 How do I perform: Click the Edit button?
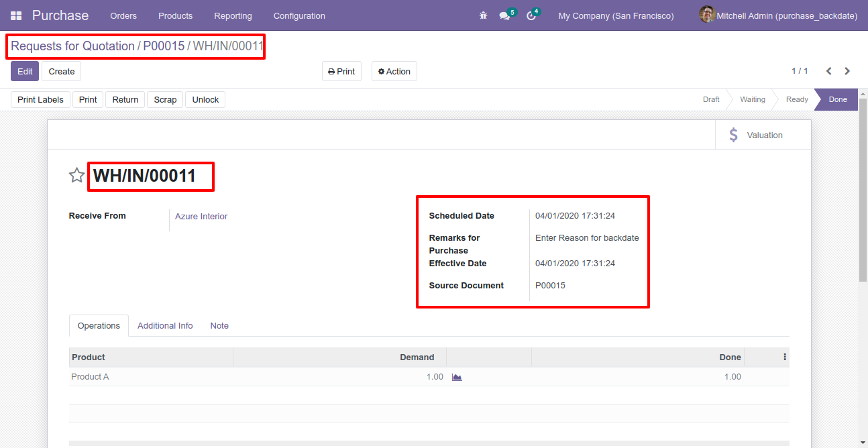click(x=25, y=71)
